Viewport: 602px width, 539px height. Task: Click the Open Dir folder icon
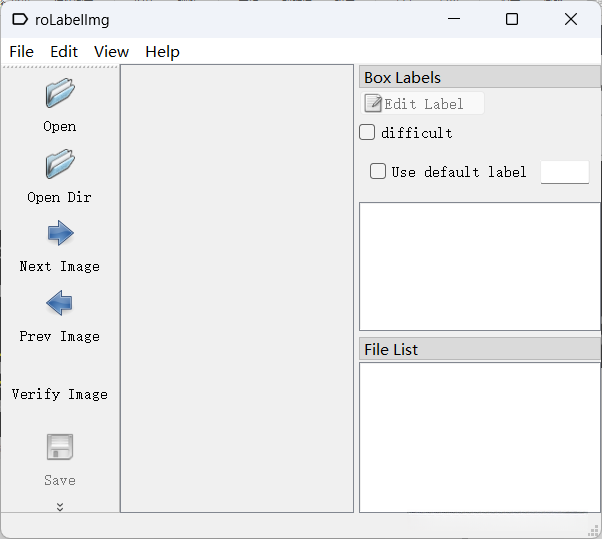click(x=60, y=164)
